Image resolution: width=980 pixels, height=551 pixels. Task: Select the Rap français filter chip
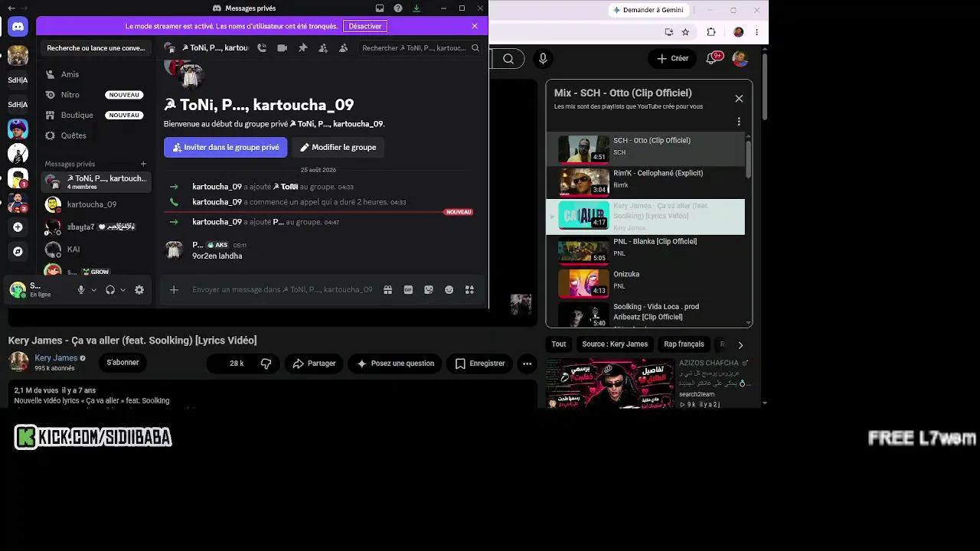684,344
